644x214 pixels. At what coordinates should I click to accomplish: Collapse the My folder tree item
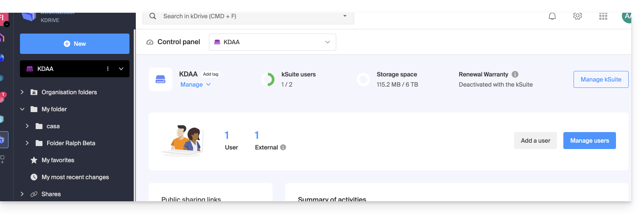tap(22, 109)
